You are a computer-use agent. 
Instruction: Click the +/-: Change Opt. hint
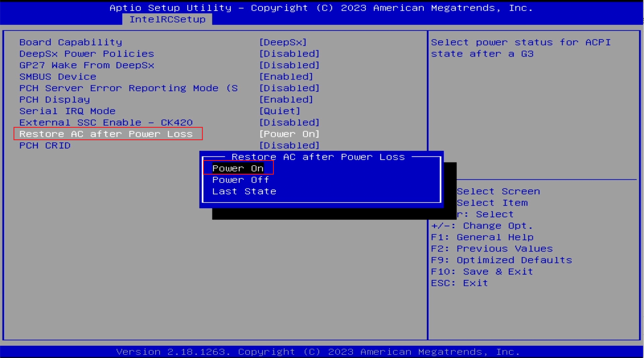482,226
